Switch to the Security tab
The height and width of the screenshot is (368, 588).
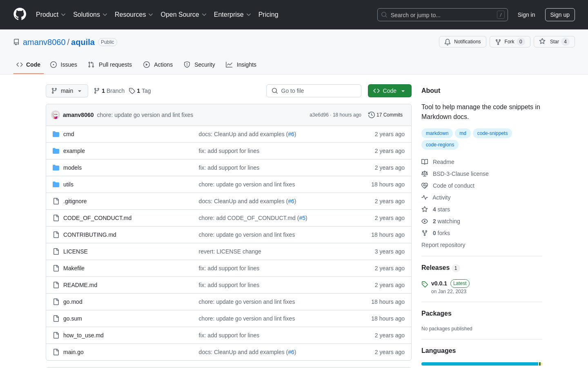point(199,65)
